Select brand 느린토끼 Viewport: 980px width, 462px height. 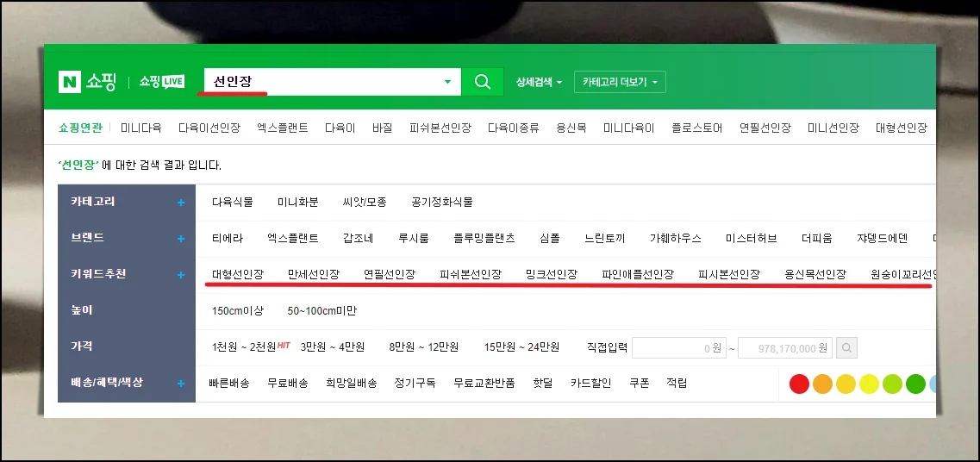605,239
